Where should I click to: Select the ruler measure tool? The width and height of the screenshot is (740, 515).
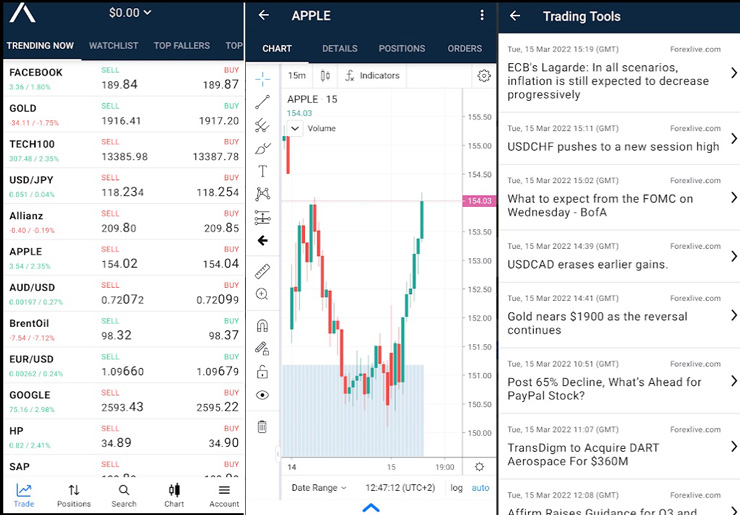point(262,271)
